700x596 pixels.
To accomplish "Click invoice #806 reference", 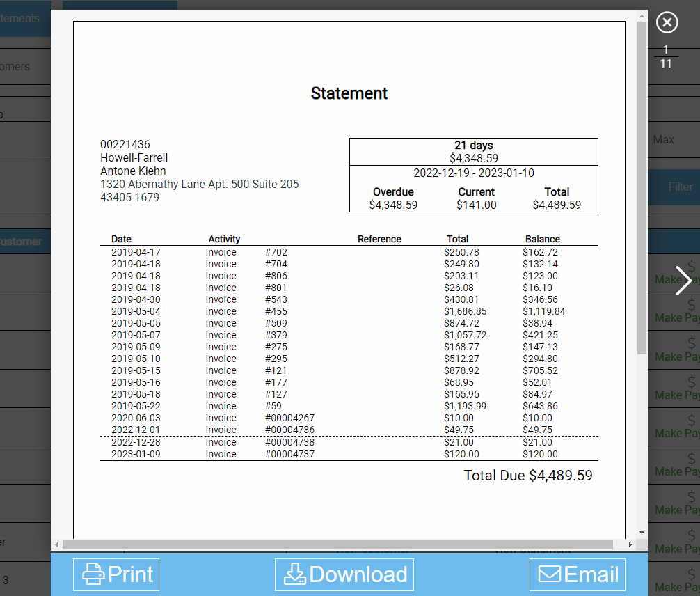I will point(276,276).
